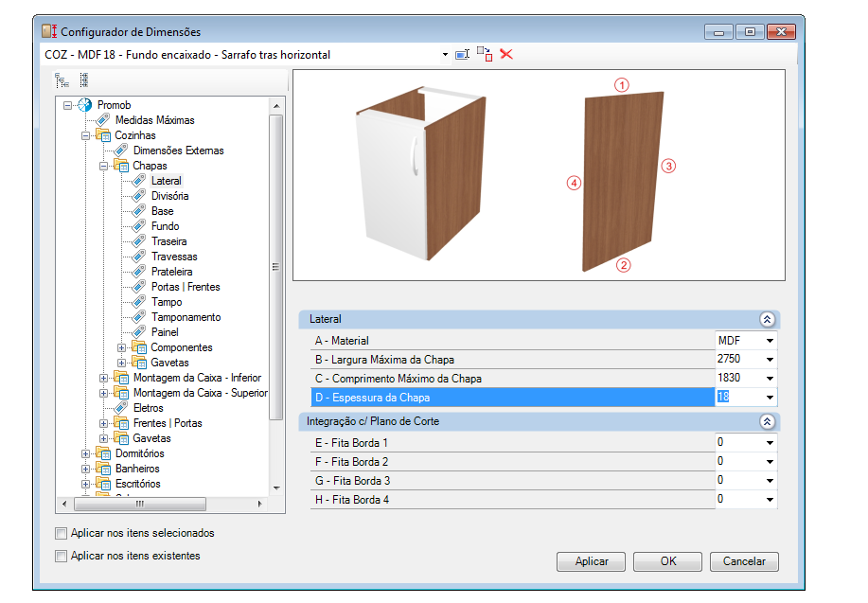Viewport: 868px width, 603px height.
Task: Click the Traseira tag icon
Action: coord(139,240)
